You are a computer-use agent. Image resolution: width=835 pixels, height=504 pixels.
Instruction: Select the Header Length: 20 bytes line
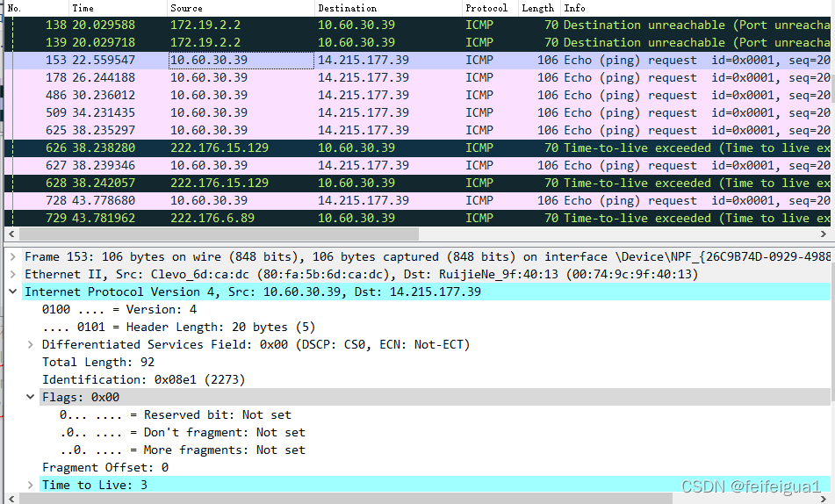point(179,328)
